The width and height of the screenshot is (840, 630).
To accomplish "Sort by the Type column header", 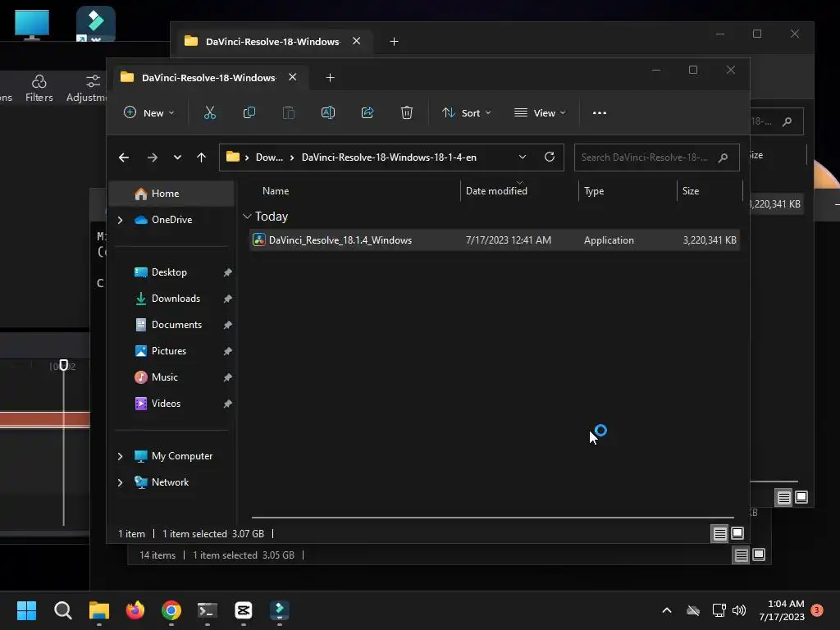I will pyautogui.click(x=594, y=191).
